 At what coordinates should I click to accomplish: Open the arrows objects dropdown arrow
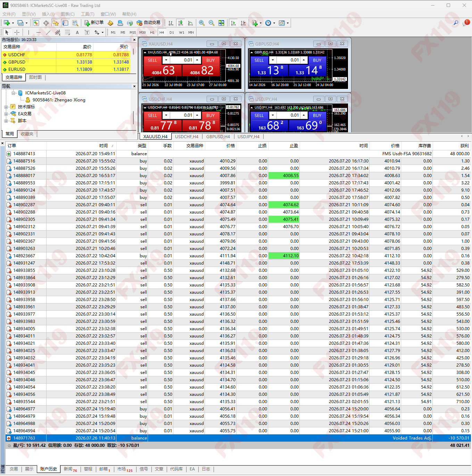pos(102,33)
